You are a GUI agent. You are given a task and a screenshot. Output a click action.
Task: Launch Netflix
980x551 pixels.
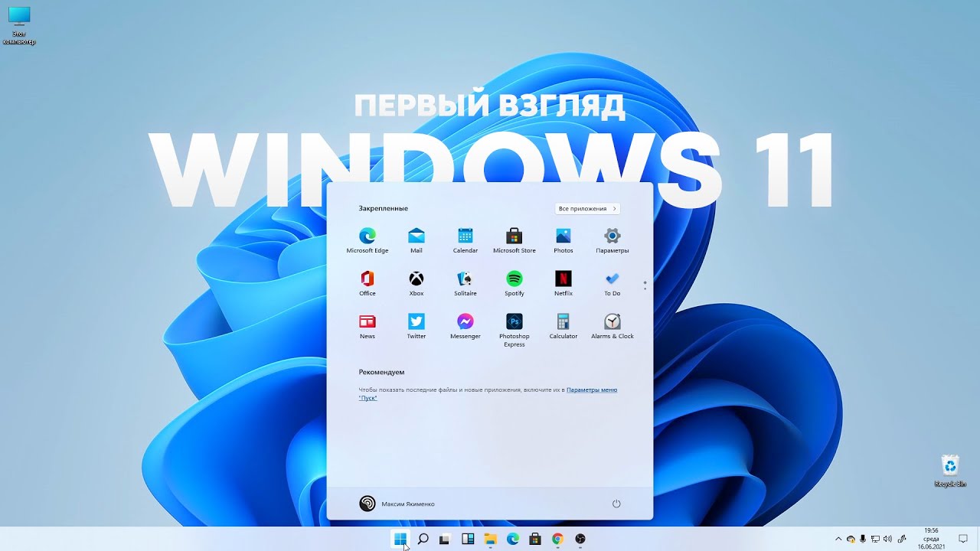pyautogui.click(x=563, y=283)
